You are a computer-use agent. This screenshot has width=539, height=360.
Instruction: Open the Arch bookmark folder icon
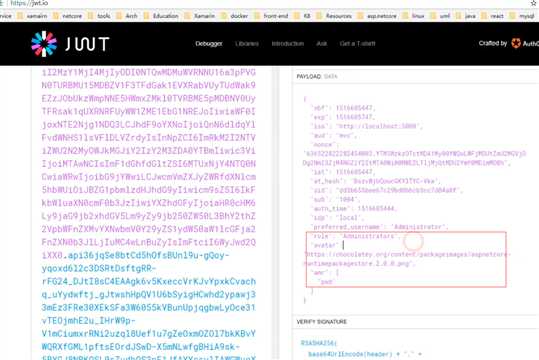pos(119,16)
